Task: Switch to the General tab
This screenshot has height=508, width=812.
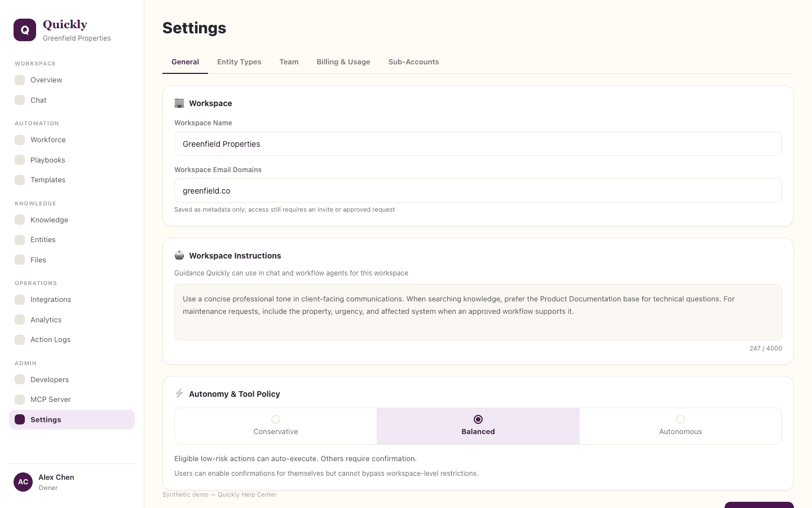Action: (x=185, y=62)
